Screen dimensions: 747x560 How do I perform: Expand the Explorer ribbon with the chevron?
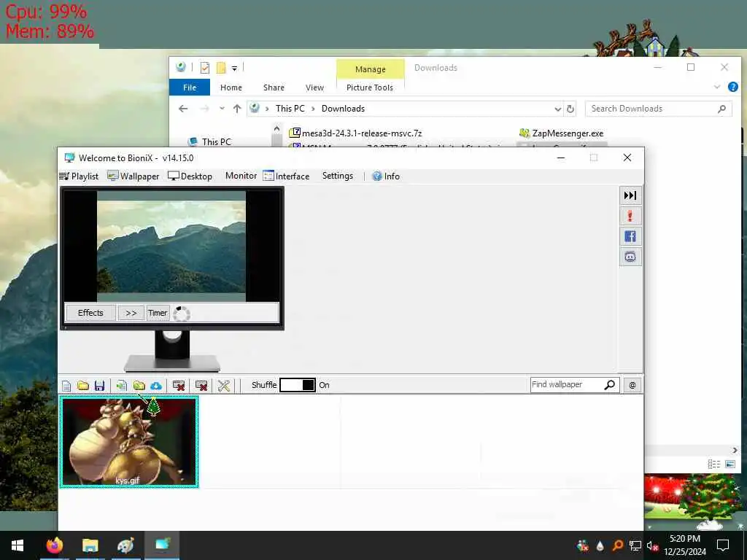pos(716,87)
